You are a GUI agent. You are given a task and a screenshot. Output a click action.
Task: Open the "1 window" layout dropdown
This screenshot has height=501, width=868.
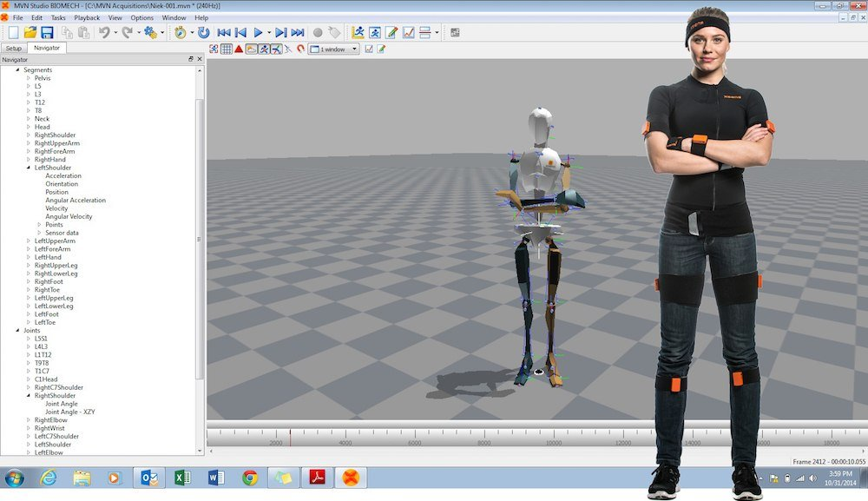point(333,49)
